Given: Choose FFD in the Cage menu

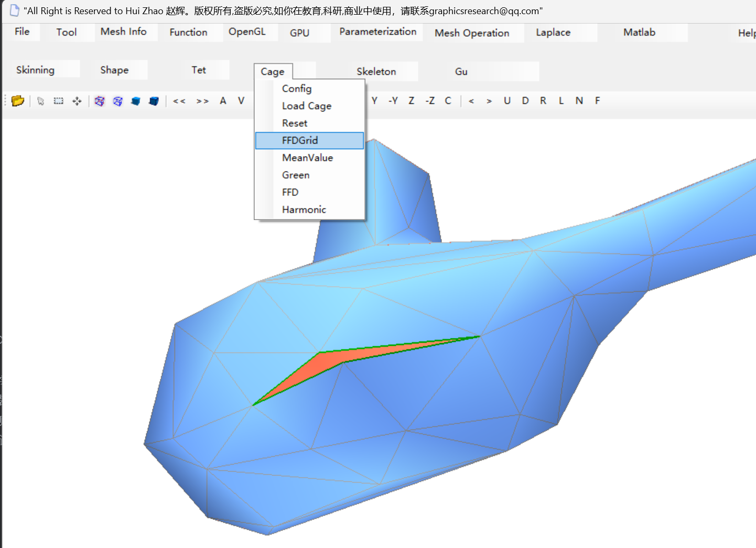Looking at the screenshot, I should pos(309,192).
